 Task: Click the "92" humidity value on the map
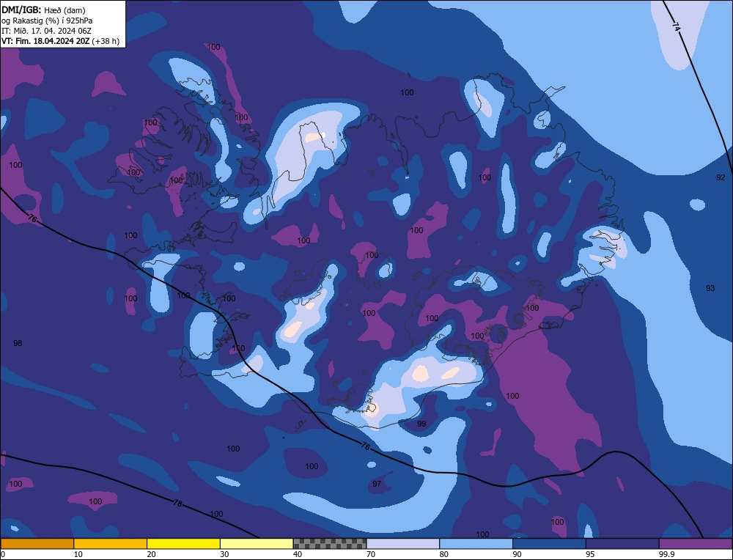pyautogui.click(x=721, y=177)
